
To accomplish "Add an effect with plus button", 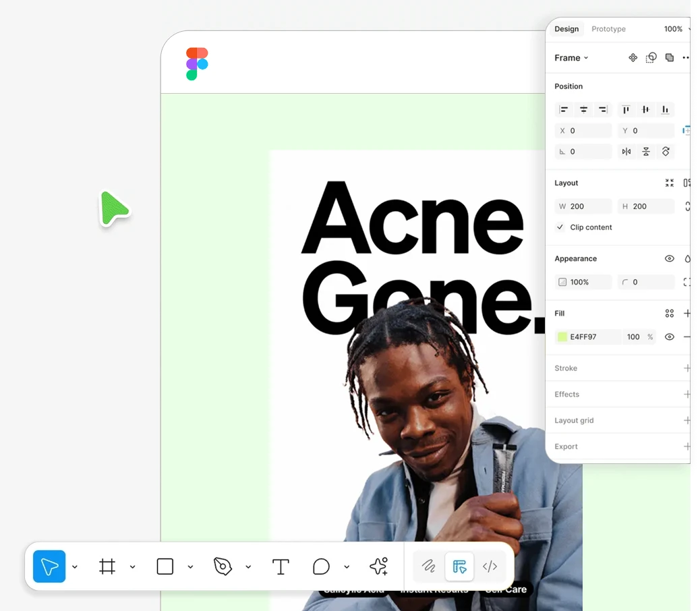I will [687, 394].
